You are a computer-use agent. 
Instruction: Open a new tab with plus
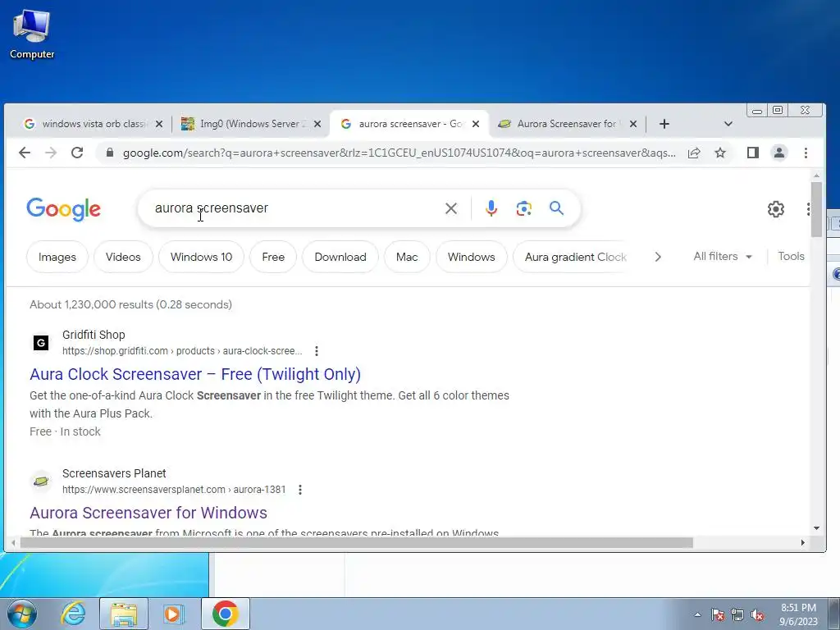coord(664,124)
